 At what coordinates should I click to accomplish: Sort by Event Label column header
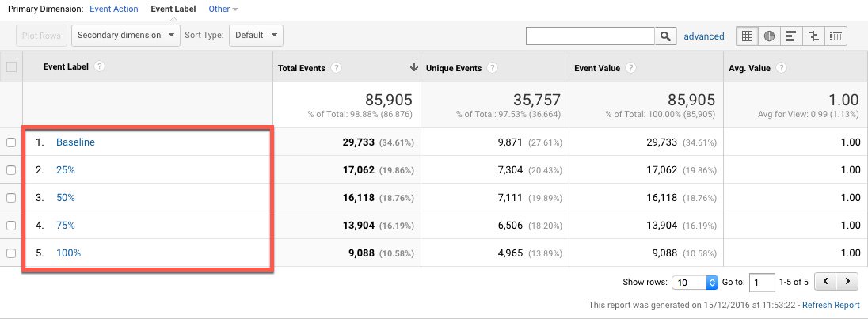pos(66,66)
